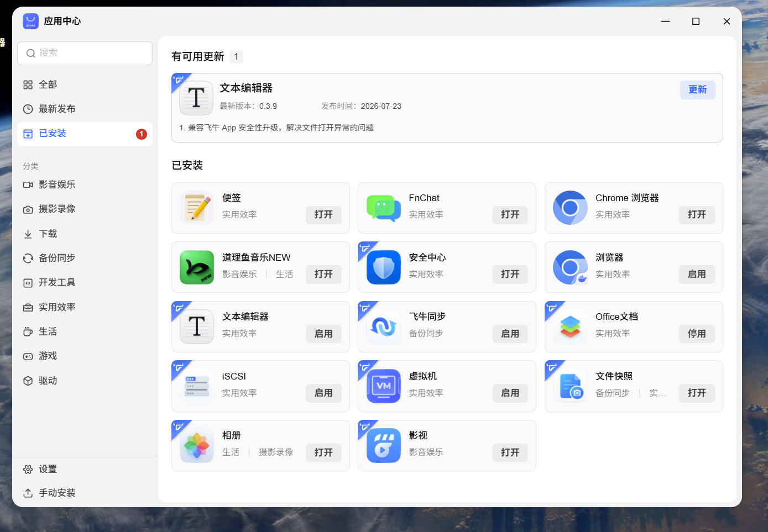Click the 最新版本: 0.3.9 text
768x532 pixels.
[x=248, y=106]
